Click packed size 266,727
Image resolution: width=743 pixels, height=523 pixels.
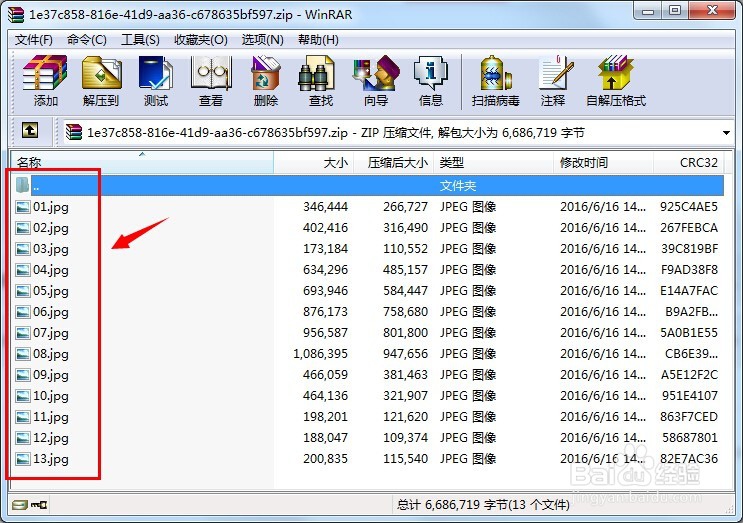405,207
